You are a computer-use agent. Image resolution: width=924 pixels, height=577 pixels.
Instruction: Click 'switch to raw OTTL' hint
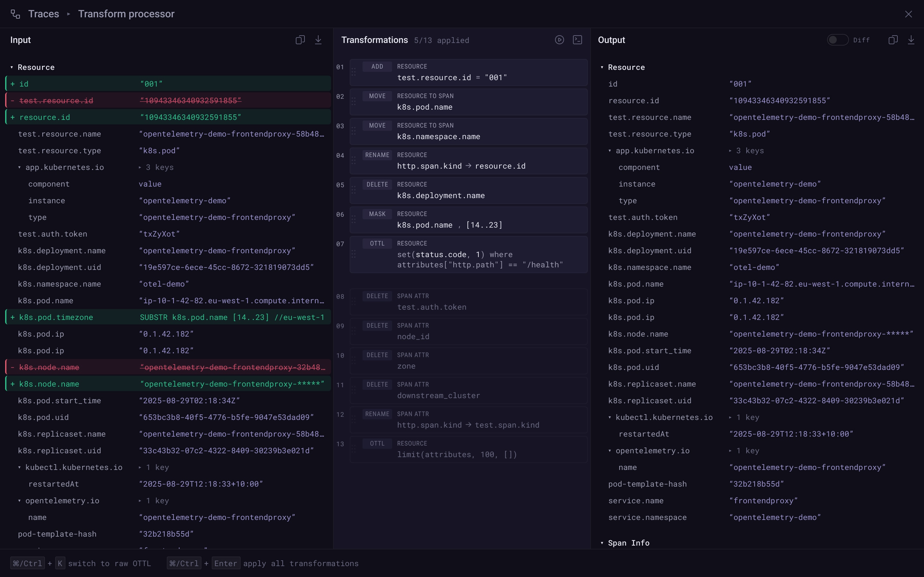(109, 564)
